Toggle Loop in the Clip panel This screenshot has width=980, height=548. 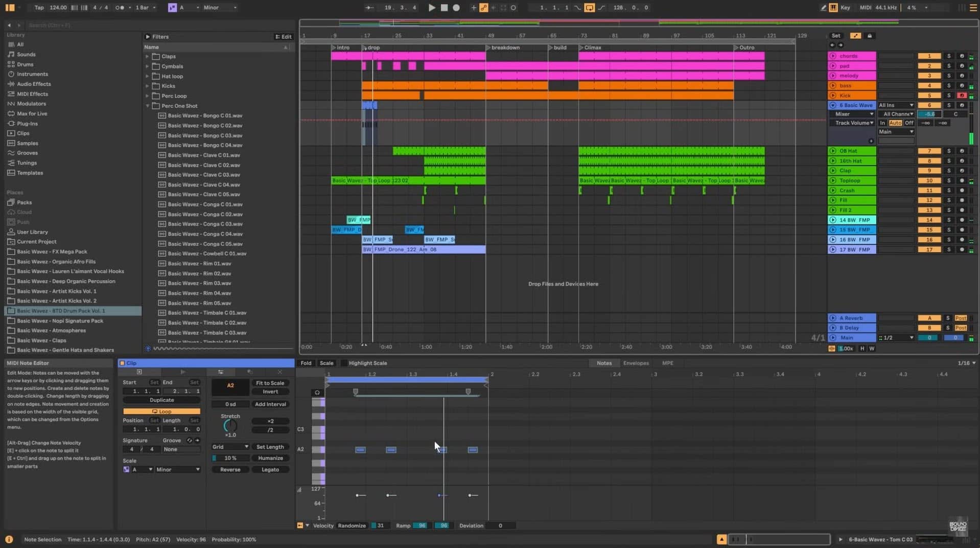[x=161, y=411]
